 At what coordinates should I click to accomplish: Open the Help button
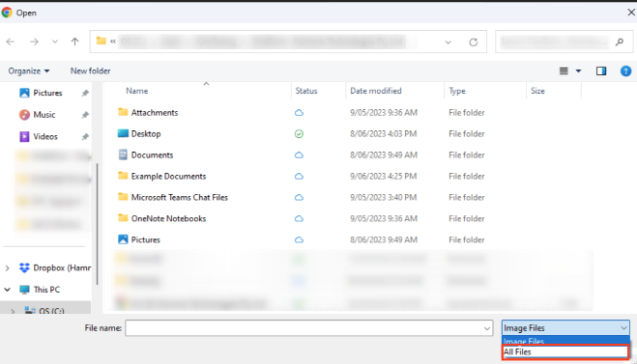click(625, 71)
